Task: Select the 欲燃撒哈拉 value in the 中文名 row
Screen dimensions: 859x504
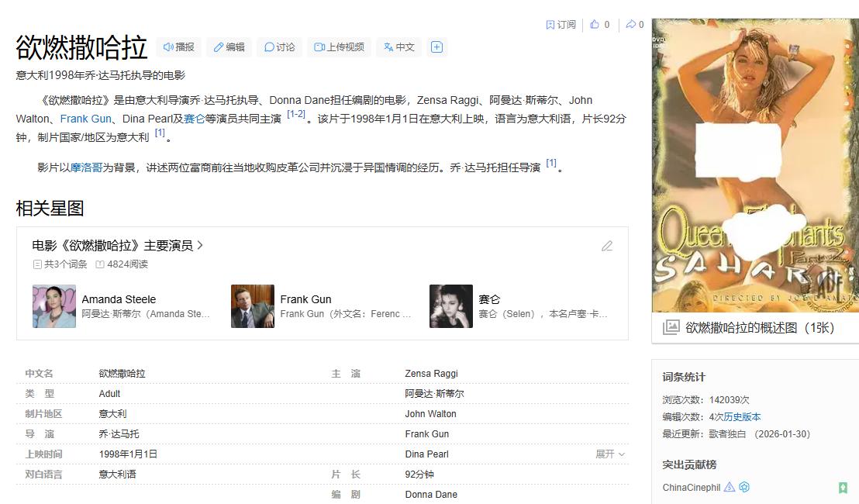Action: point(122,374)
